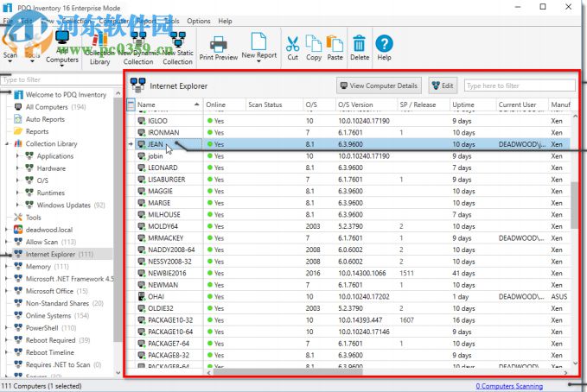Sort by the Online column header
Screen dimensions: 587x392
click(x=224, y=104)
